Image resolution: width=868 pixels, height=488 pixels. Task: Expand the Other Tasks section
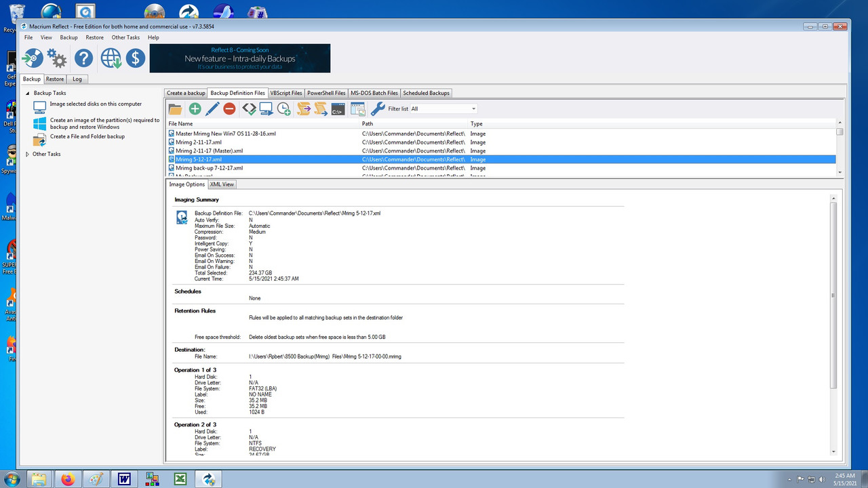click(x=29, y=154)
